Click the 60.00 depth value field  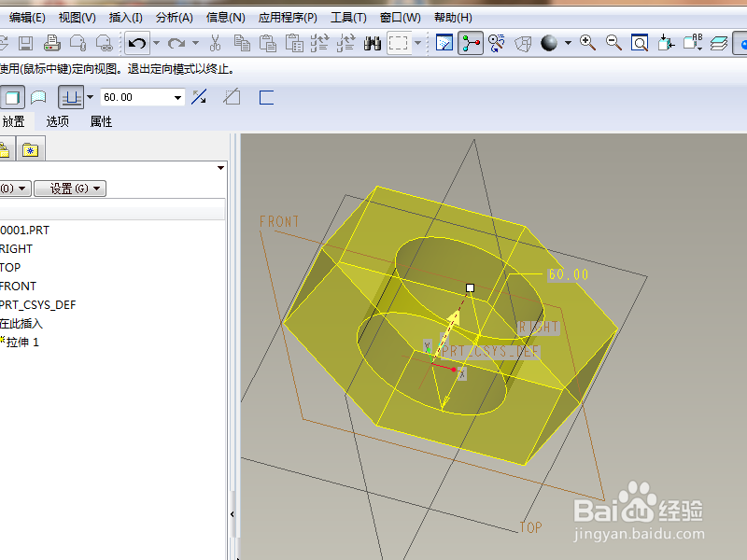(136, 97)
